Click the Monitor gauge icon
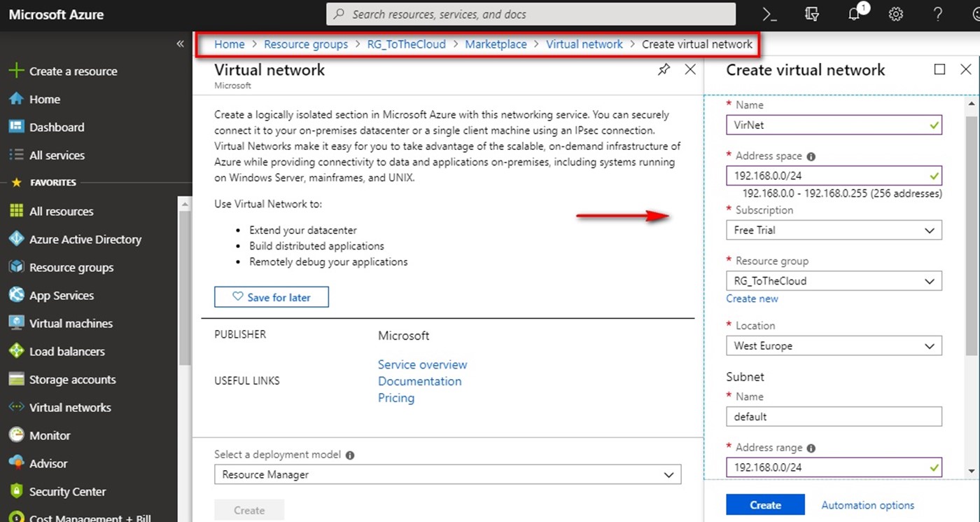 (x=16, y=435)
